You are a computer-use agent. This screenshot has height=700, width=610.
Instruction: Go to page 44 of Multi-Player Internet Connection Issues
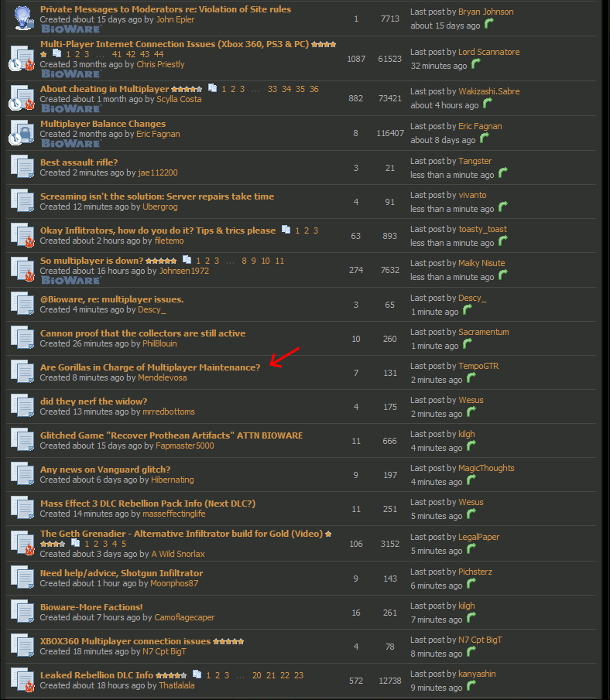coord(159,54)
